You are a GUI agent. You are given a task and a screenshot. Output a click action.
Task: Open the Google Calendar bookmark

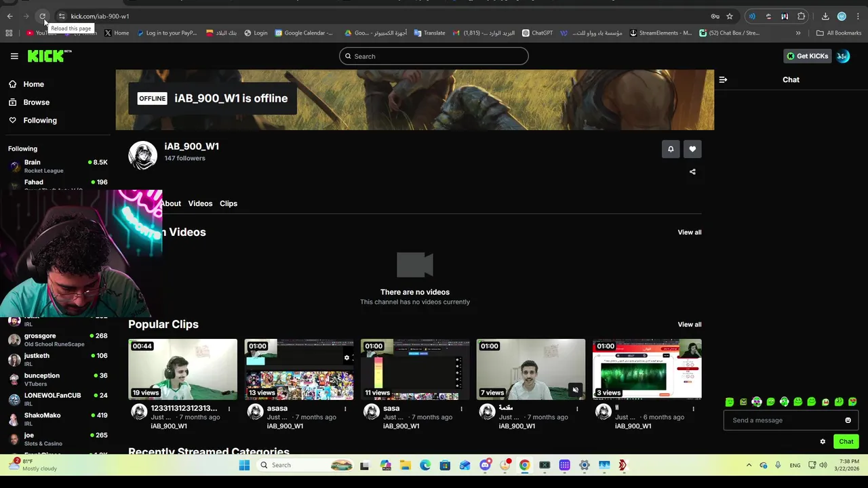304,33
